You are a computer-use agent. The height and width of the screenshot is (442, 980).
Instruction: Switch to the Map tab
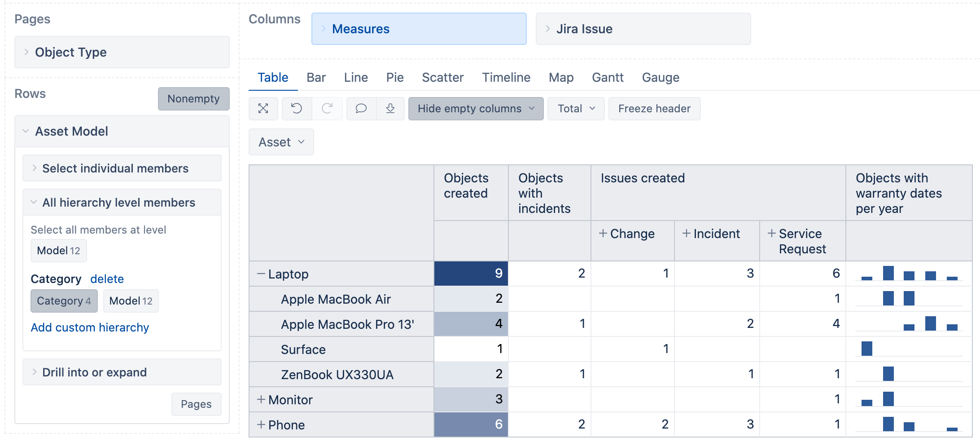[561, 78]
